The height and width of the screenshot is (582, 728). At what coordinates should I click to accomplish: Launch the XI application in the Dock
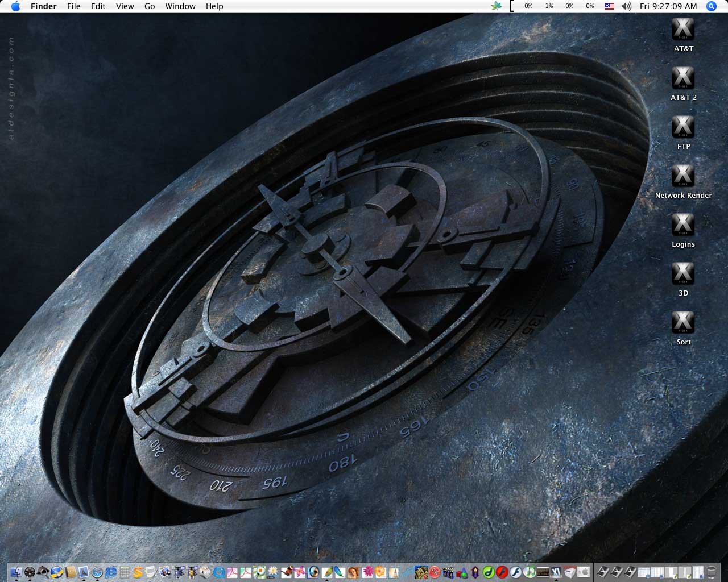(x=556, y=572)
